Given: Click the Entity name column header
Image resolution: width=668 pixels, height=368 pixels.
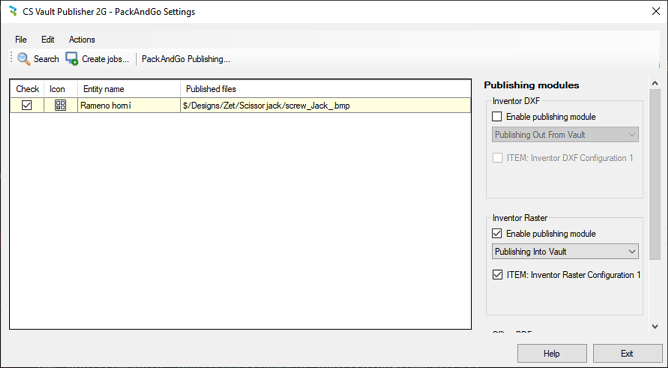Looking at the screenshot, I should coord(129,89).
